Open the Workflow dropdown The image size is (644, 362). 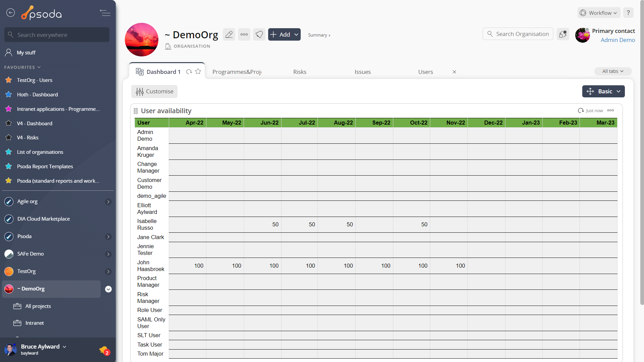click(599, 13)
